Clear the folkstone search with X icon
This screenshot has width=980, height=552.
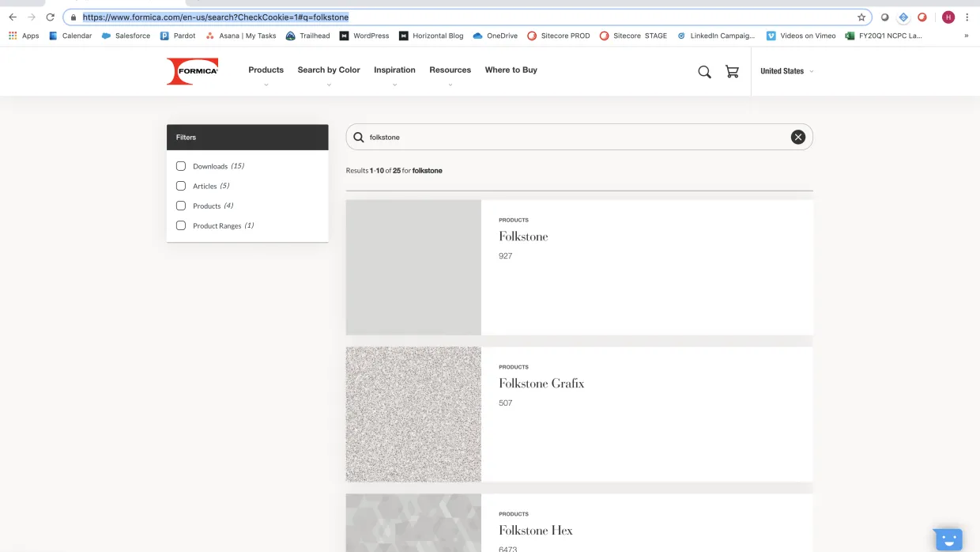(x=798, y=138)
